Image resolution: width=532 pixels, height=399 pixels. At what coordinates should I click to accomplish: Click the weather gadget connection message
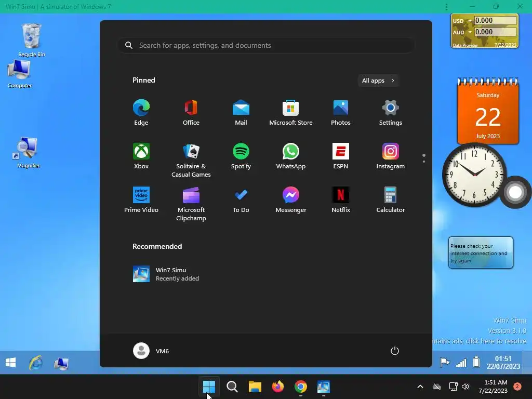pos(481,253)
